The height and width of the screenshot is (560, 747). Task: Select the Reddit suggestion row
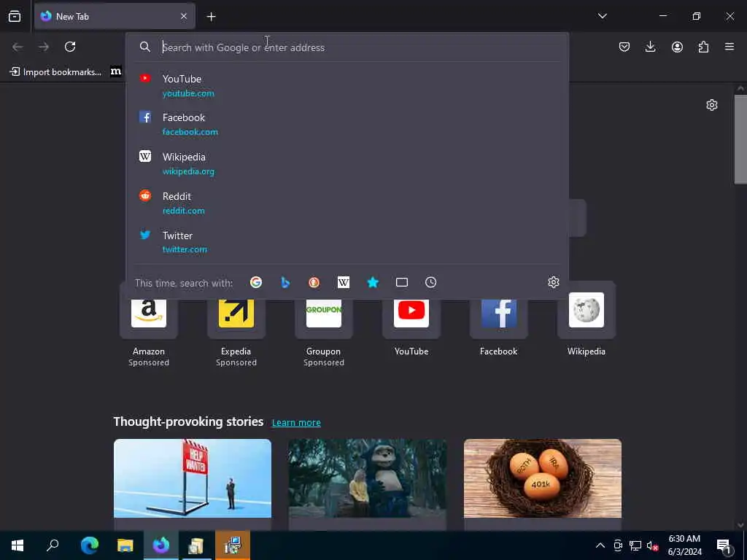click(347, 203)
